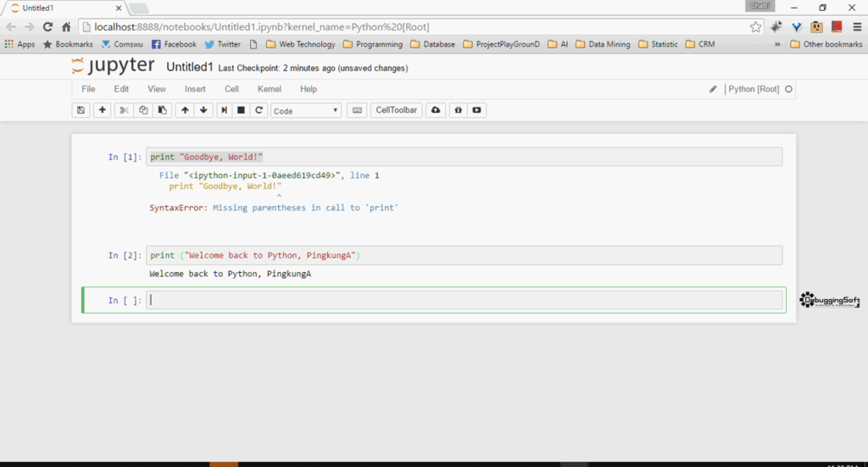Open the Apps shortcut in bookmarks bar
The width and height of the screenshot is (868, 467).
(19, 44)
